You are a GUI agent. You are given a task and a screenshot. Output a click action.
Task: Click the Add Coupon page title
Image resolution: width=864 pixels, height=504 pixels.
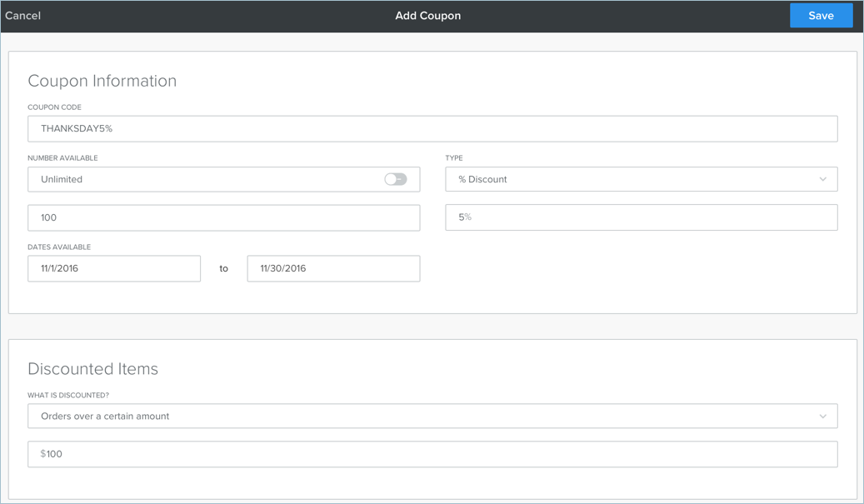427,16
